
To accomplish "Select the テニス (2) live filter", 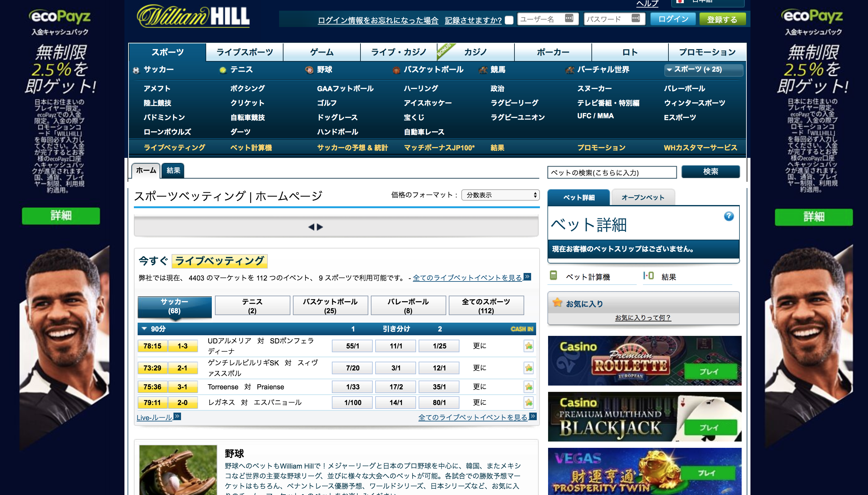I will [252, 306].
